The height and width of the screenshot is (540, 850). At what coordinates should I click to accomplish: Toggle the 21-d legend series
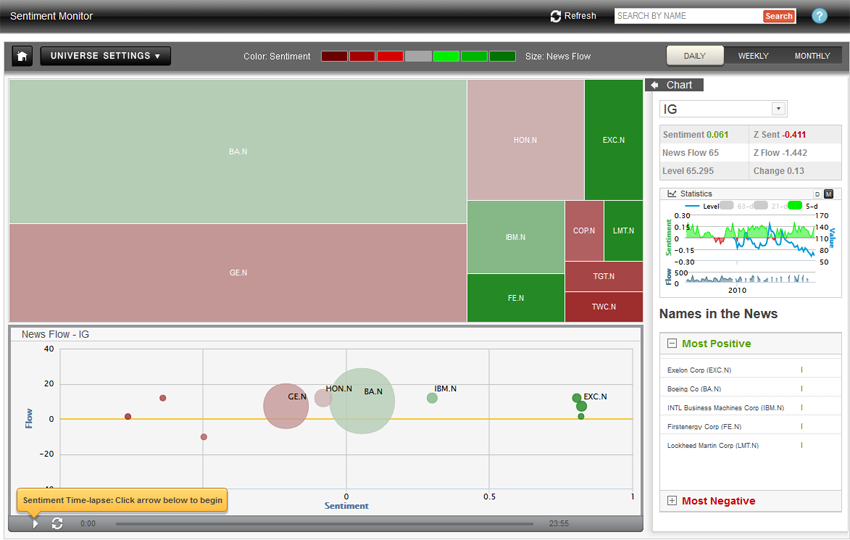click(771, 206)
